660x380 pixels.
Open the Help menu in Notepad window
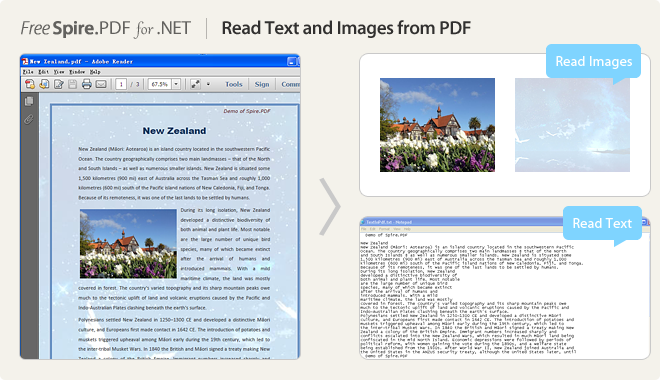click(407, 229)
